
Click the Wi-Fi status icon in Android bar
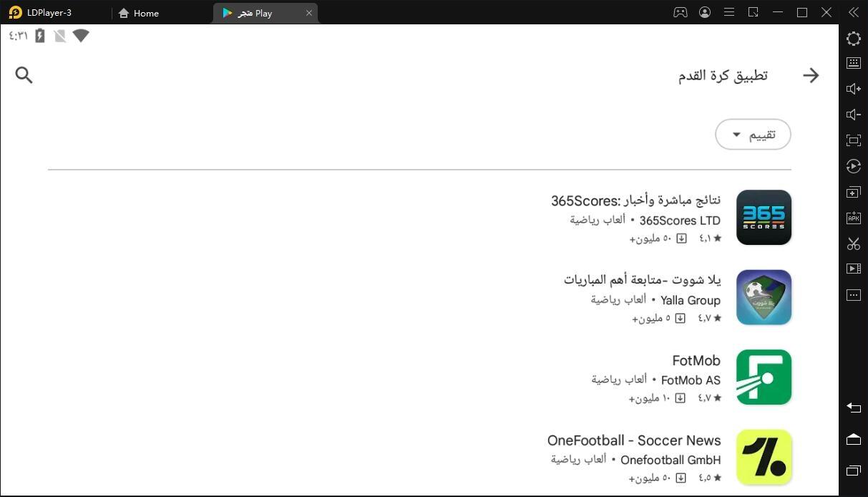[81, 35]
